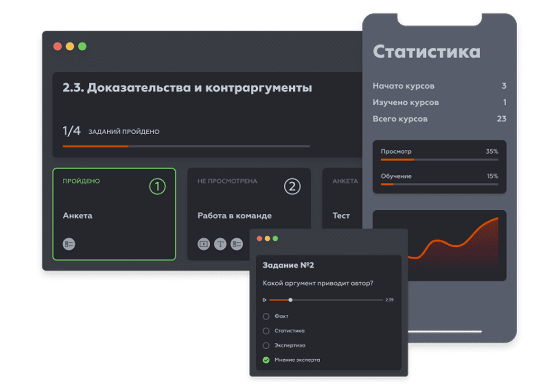The width and height of the screenshot is (560, 392).
Task: Click the form icon on the Анкета card
Action: pos(70,244)
